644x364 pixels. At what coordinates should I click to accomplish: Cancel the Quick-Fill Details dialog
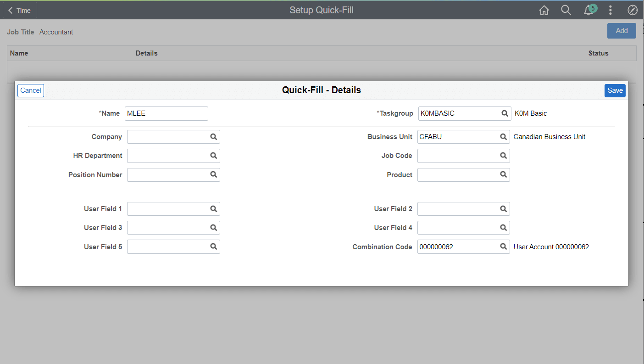[x=30, y=90]
